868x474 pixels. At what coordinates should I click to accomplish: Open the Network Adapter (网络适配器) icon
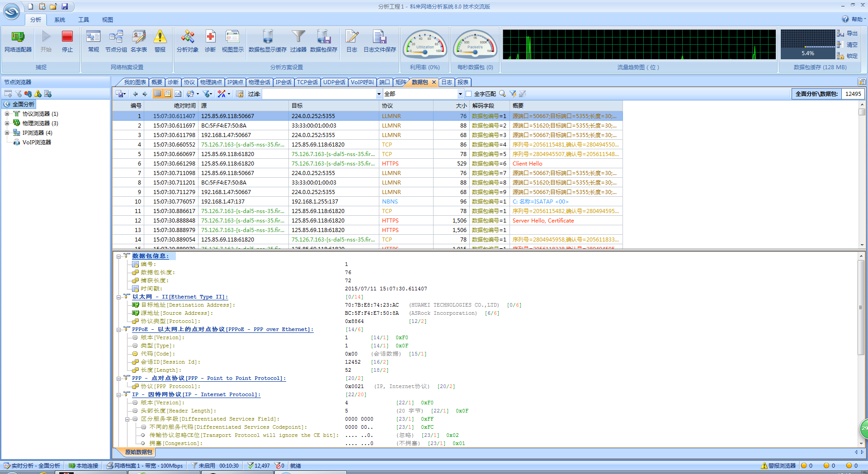click(18, 37)
